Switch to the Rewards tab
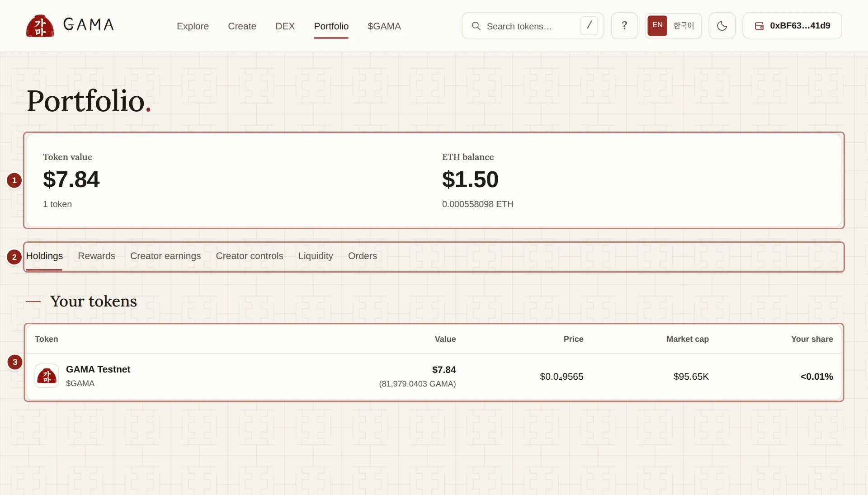 [96, 256]
